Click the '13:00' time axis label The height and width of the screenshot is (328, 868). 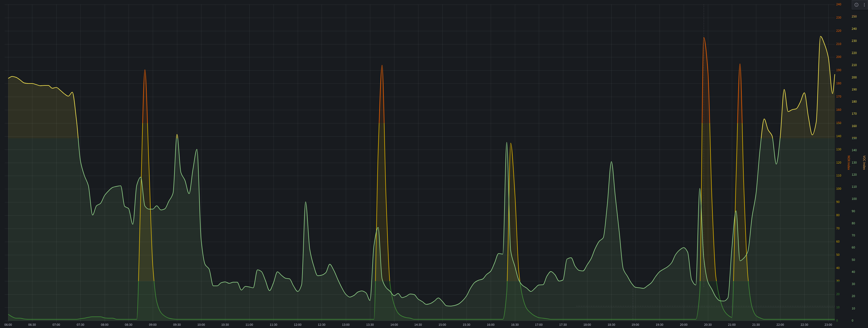(346, 325)
